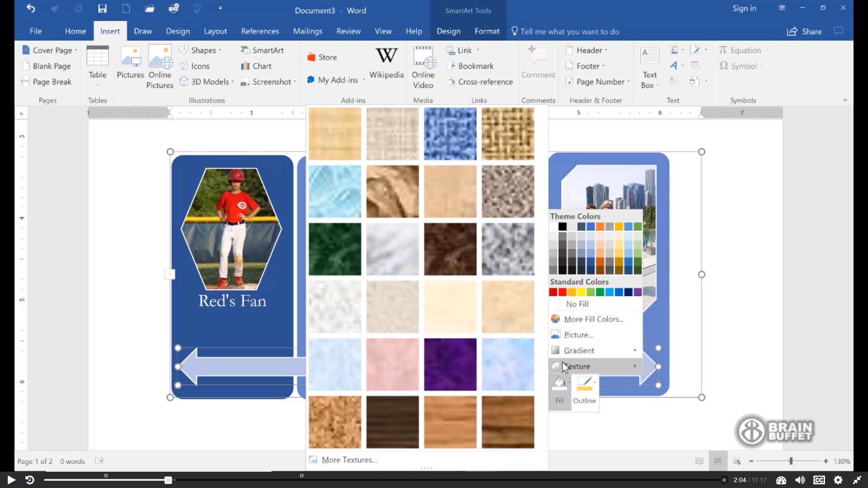Toggle closed captions on video player
Screen dimensions: 868x488
coord(819,480)
